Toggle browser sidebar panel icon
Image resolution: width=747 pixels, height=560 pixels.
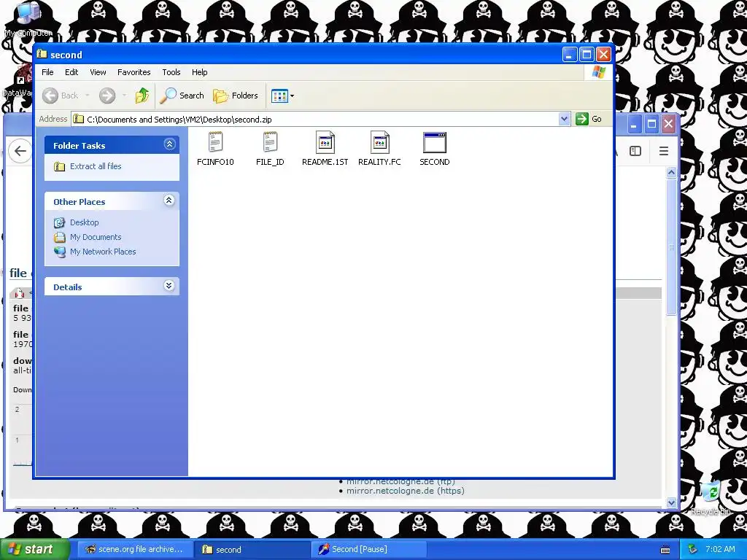[x=635, y=151]
